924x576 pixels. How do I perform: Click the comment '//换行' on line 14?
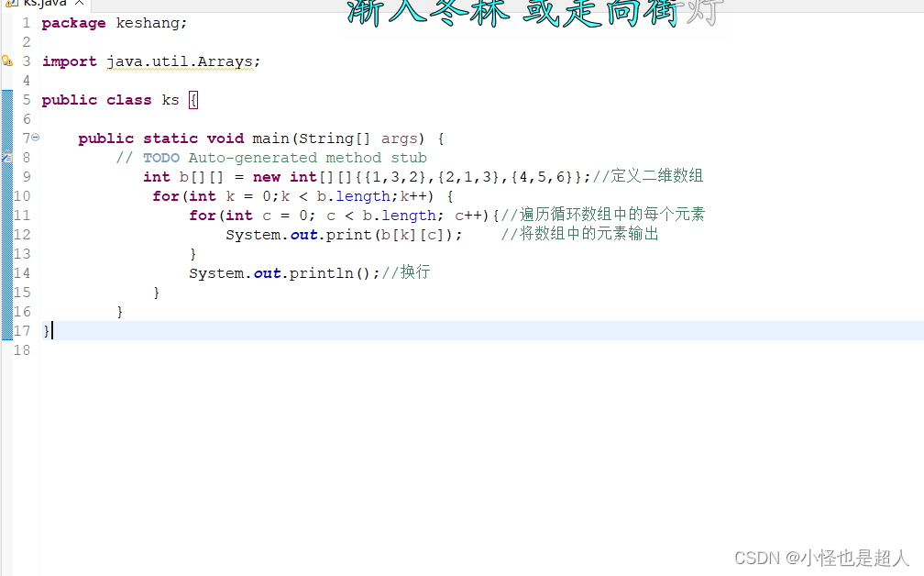click(x=406, y=271)
